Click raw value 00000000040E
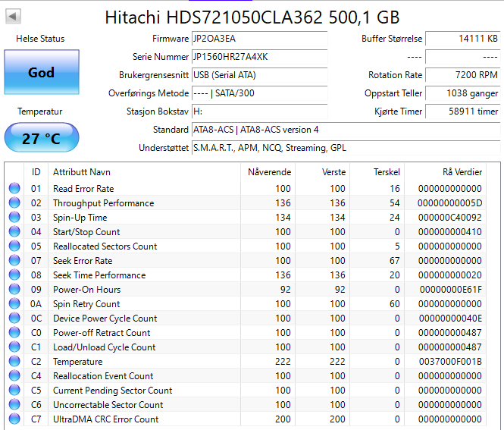The height and width of the screenshot is (430, 504). tap(450, 319)
